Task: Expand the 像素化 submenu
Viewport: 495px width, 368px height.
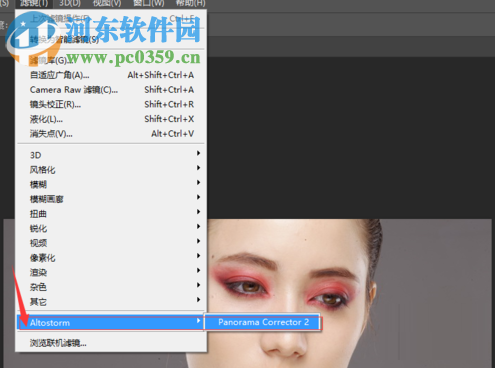Action: 111,258
